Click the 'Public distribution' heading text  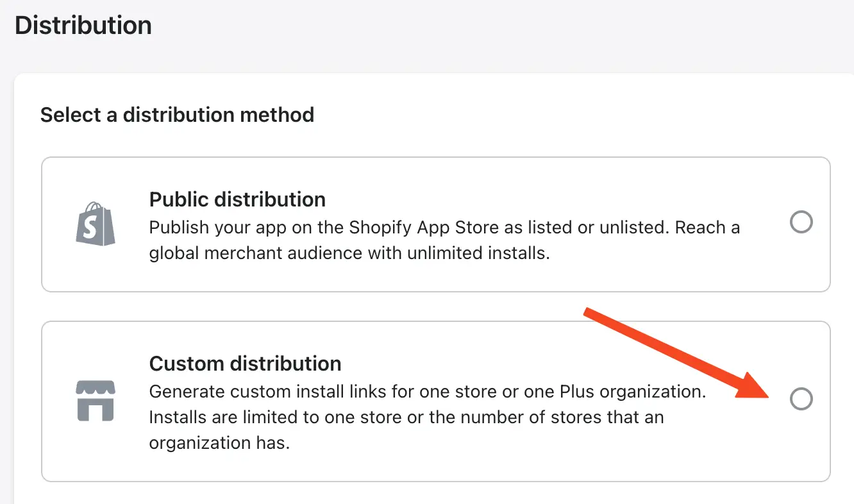[x=237, y=199]
